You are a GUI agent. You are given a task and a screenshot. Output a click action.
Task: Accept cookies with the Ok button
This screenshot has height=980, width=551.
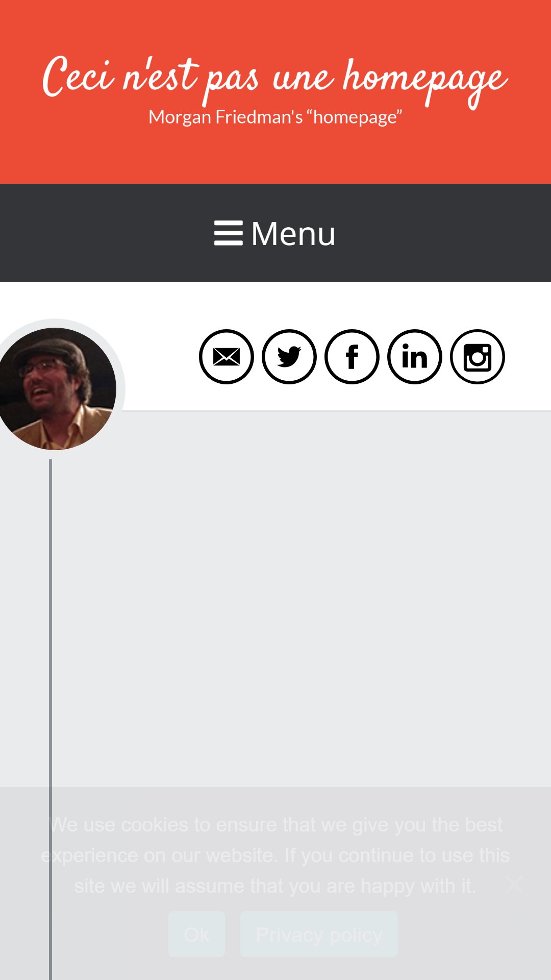pyautogui.click(x=196, y=935)
